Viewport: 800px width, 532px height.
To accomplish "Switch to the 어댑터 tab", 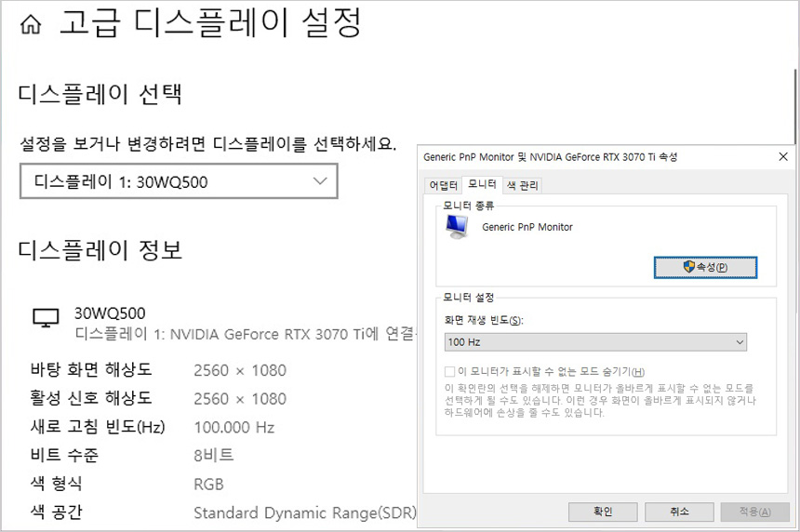I will (443, 185).
